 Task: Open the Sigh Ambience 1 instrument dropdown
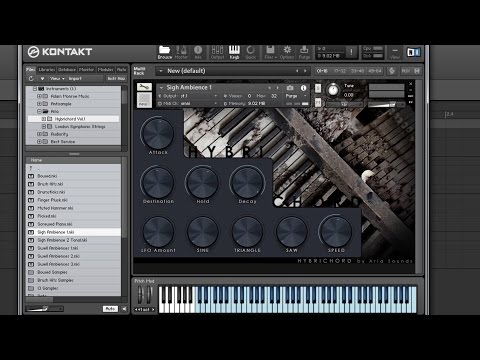(x=161, y=88)
